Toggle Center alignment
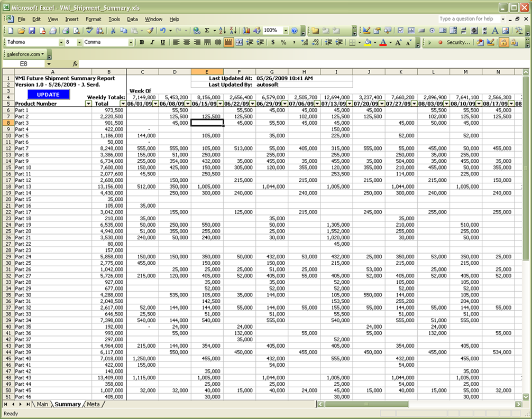The height and width of the screenshot is (419, 532). pos(186,42)
